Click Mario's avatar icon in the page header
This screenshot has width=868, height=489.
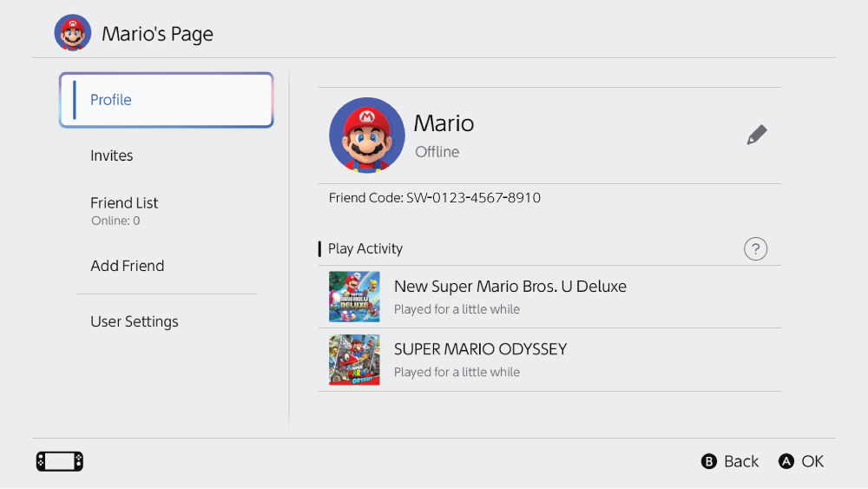point(73,34)
